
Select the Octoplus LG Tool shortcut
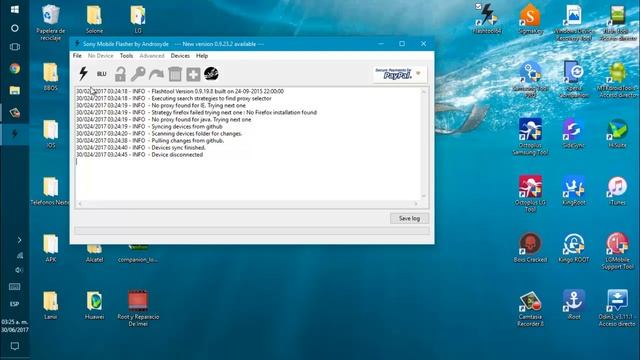(x=530, y=193)
